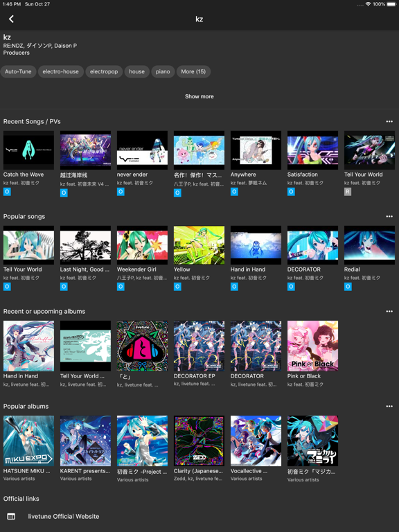The width and height of the screenshot is (399, 532).
Task: Click the Producers label under kz
Action: pos(17,53)
